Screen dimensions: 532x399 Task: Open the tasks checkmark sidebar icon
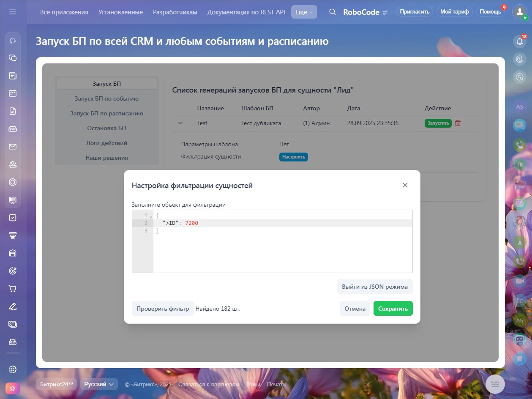point(13,218)
